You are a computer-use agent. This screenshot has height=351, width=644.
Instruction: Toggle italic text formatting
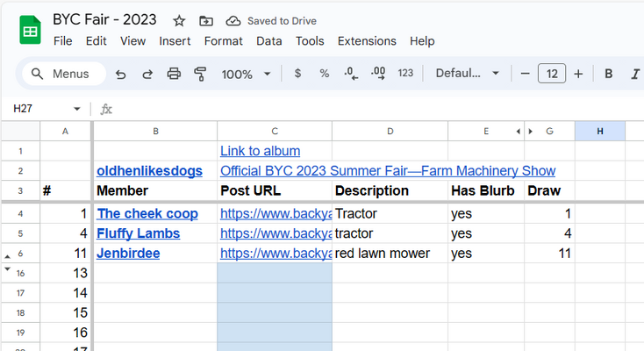[x=634, y=74]
